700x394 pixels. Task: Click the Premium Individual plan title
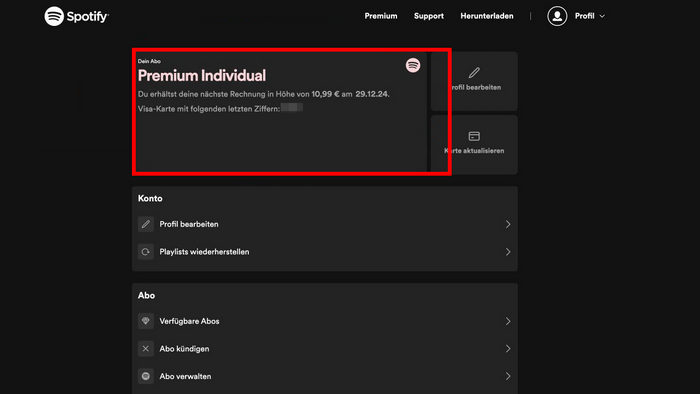pyautogui.click(x=202, y=75)
